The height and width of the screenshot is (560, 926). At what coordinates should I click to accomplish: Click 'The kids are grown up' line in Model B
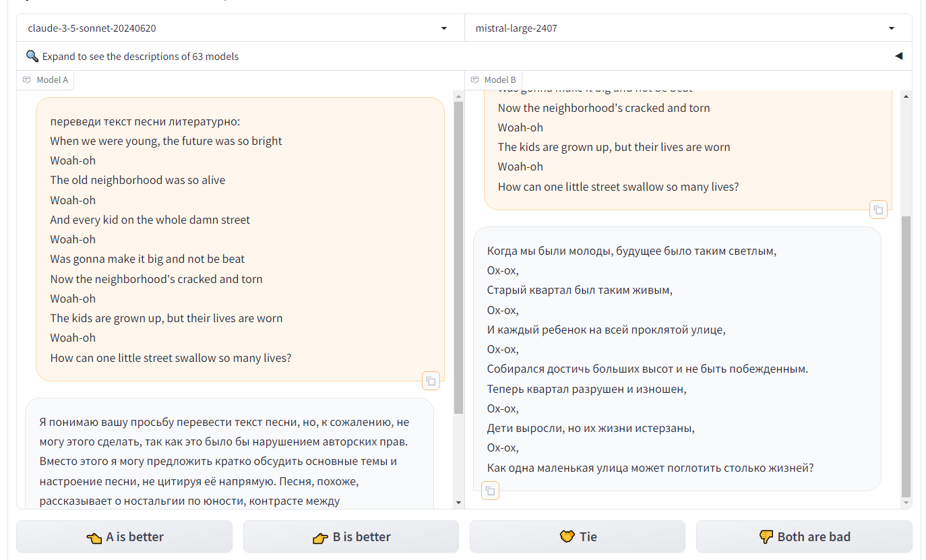pos(614,147)
